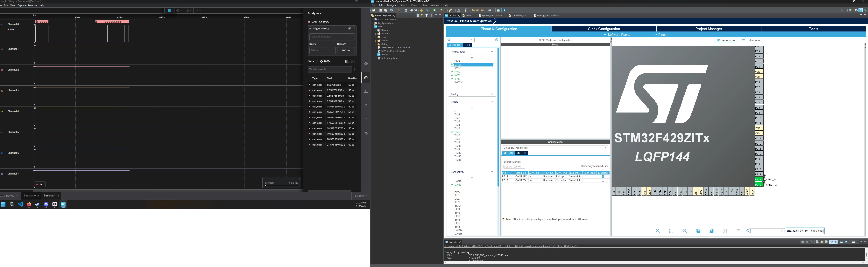Open the 1 Device dropdown in Logic 2

pyautogui.click(x=10, y=196)
